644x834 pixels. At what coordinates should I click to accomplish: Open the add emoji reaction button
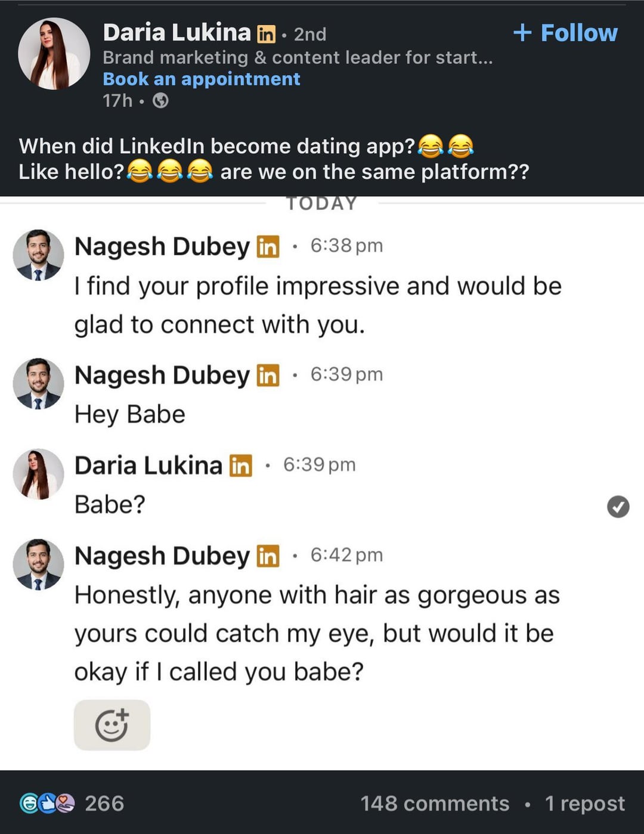pyautogui.click(x=112, y=725)
